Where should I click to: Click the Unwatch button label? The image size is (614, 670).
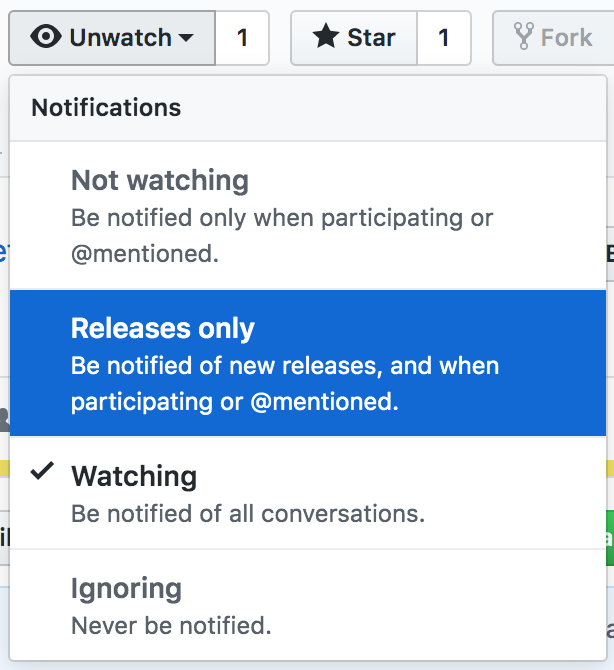pyautogui.click(x=120, y=38)
